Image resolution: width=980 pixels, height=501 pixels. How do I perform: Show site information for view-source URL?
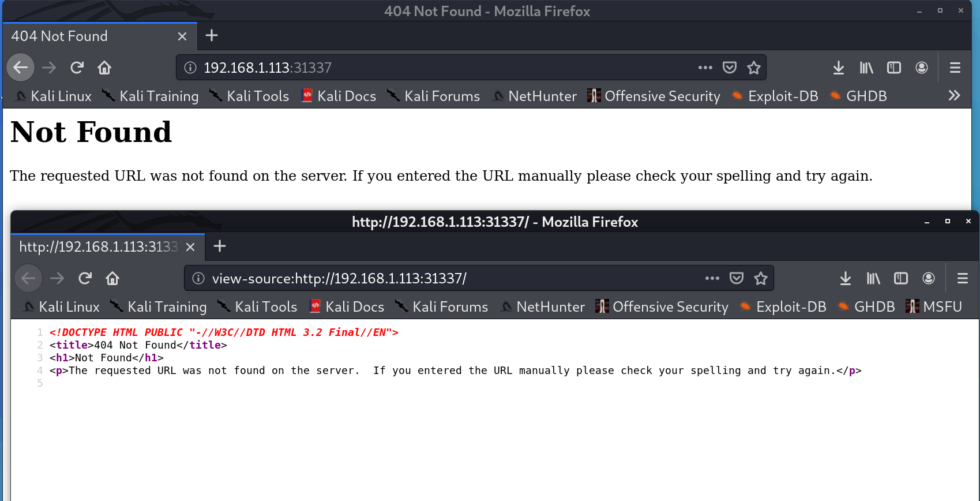click(198, 279)
